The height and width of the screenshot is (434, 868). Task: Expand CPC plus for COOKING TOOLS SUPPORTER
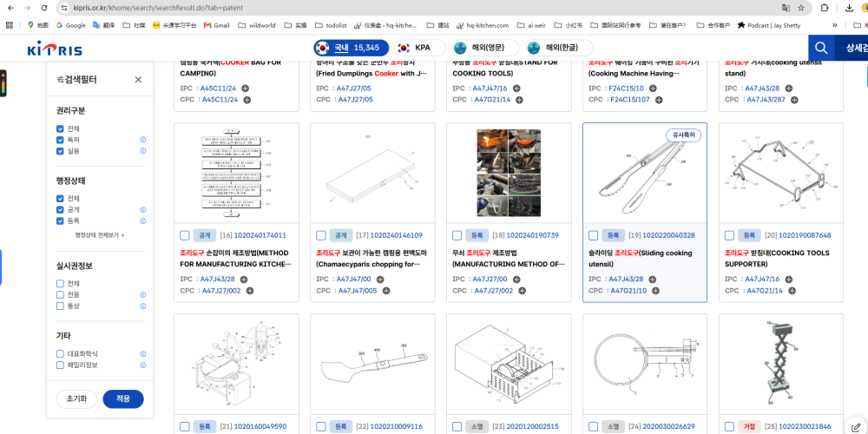[792, 291]
